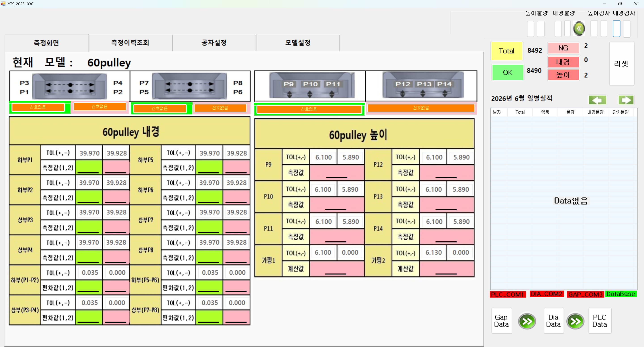Click the second 내경검사 indicator box
Screen dimensions: 644x347
click(627, 29)
